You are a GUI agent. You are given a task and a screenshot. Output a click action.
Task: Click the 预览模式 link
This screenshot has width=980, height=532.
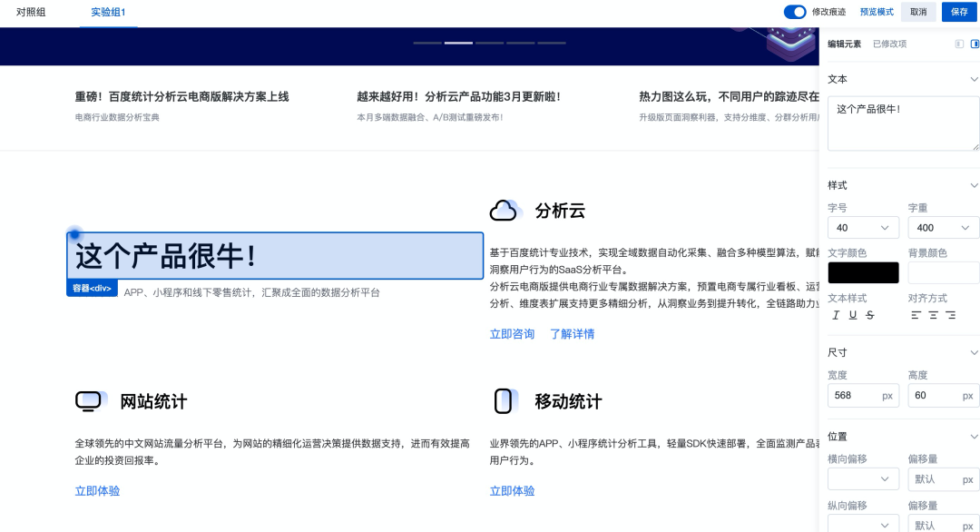pos(877,12)
